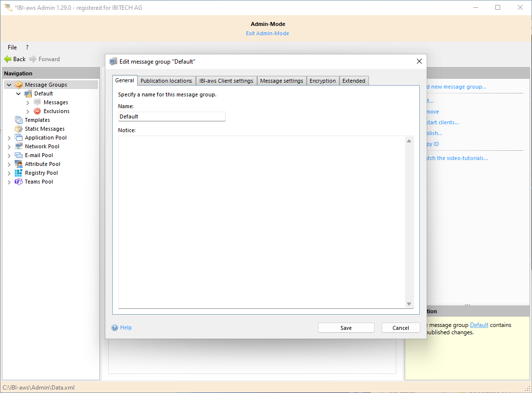Click the red Exclusions icon
The width and height of the screenshot is (532, 393).
pyautogui.click(x=37, y=111)
